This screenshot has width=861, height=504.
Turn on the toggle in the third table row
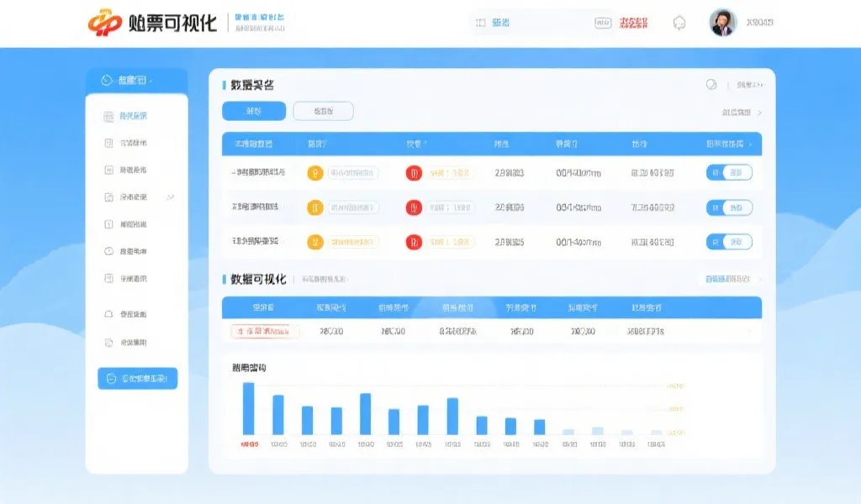pyautogui.click(x=729, y=243)
